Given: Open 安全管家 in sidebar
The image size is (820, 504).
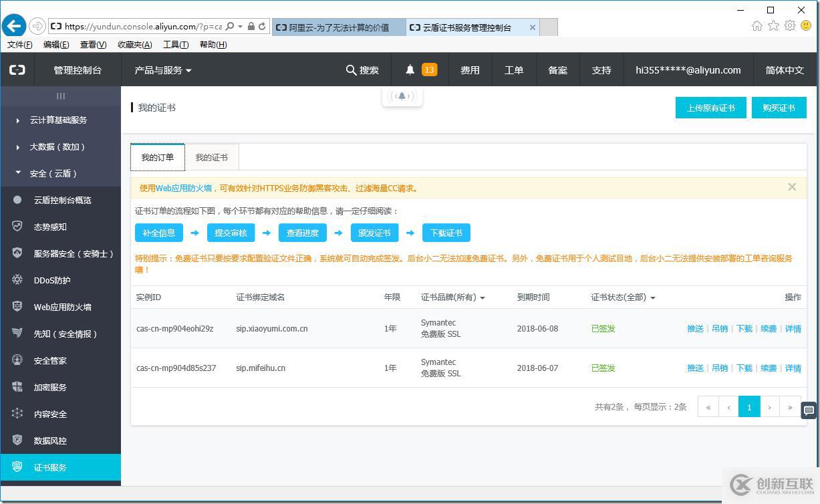Looking at the screenshot, I should coord(60,360).
